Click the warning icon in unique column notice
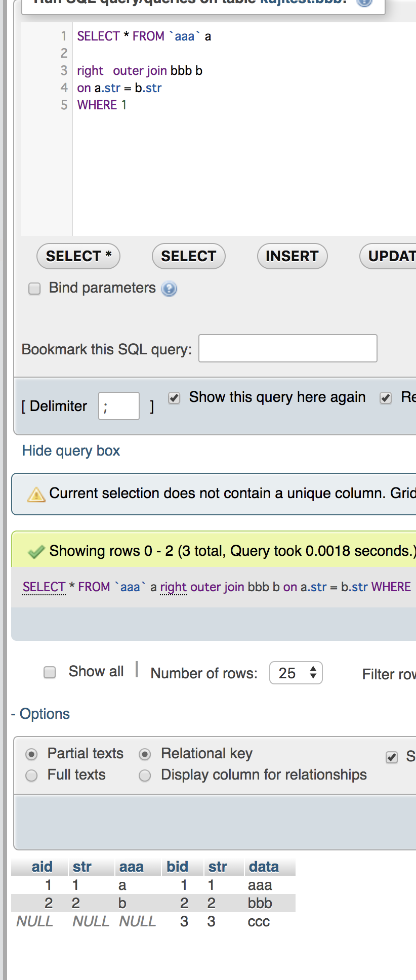The height and width of the screenshot is (980, 416). (36, 494)
